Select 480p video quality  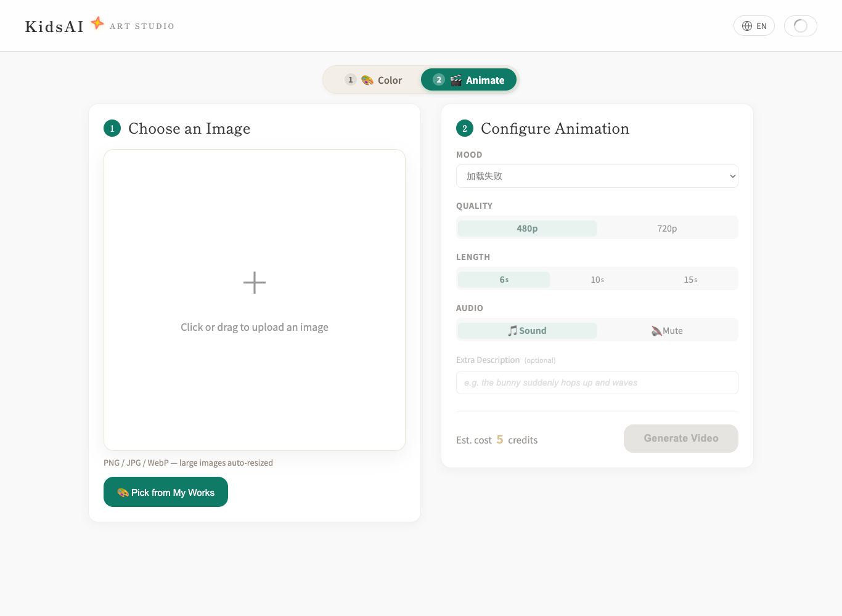tap(527, 229)
